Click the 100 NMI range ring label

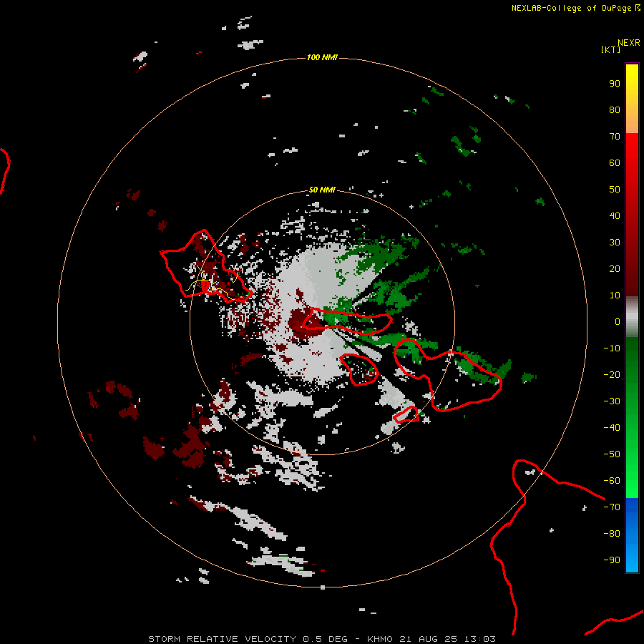pyautogui.click(x=322, y=57)
